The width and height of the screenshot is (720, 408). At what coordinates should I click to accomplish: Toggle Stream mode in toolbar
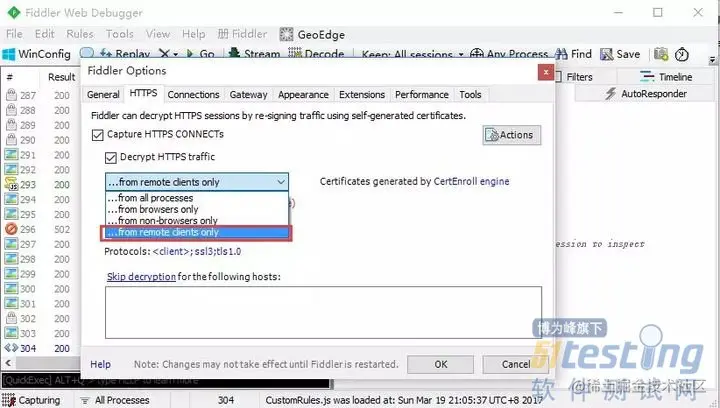pos(254,54)
